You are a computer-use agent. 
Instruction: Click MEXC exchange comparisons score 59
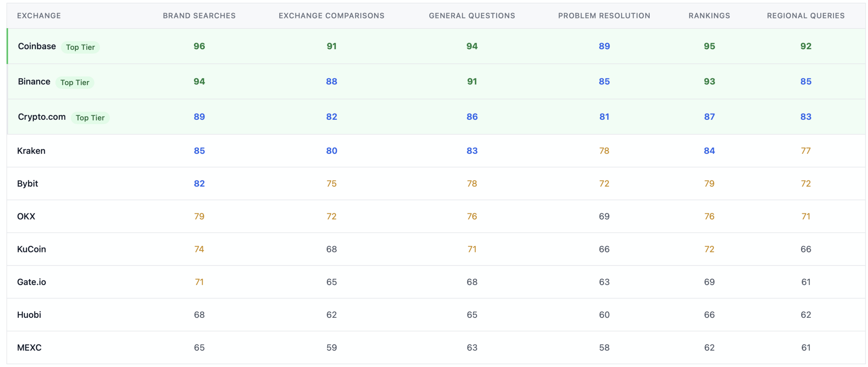coord(331,348)
